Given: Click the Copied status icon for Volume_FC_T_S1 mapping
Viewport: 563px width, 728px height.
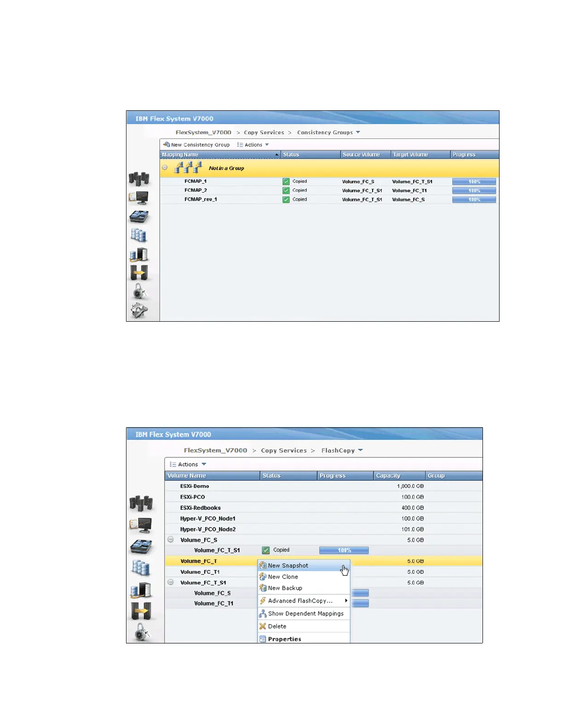Looking at the screenshot, I should 266,550.
